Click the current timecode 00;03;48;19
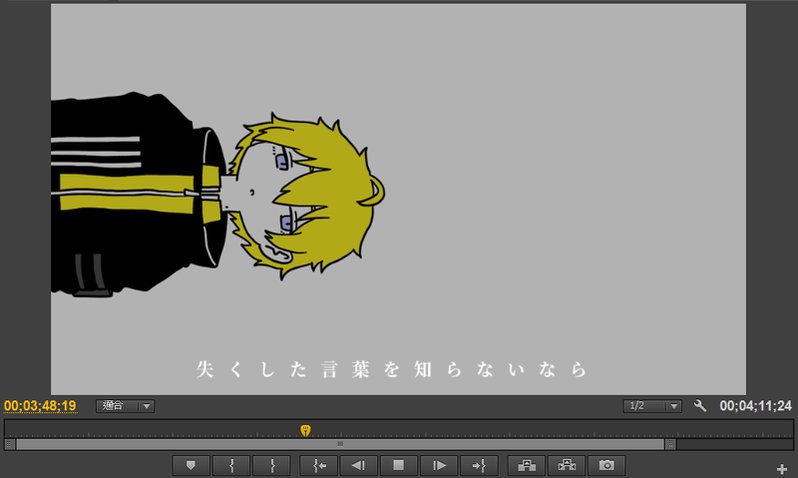The width and height of the screenshot is (798, 478). [x=40, y=406]
